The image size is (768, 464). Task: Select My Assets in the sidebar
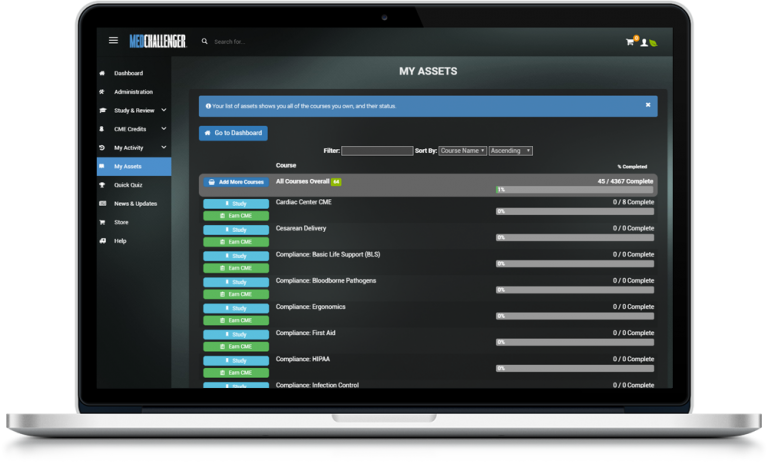pyautogui.click(x=134, y=167)
